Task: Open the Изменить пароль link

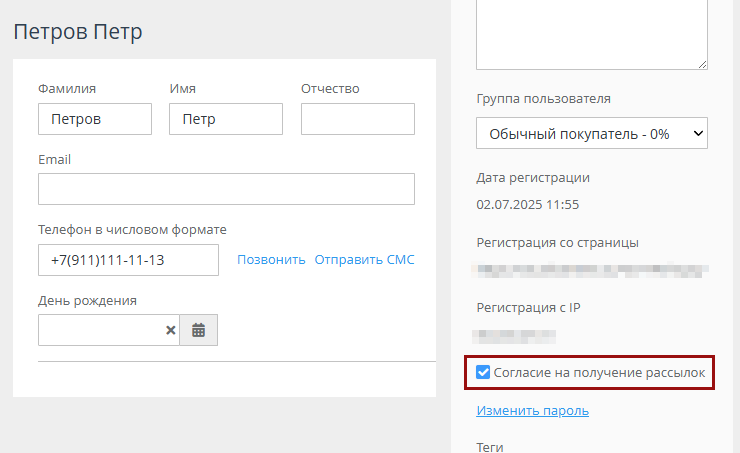Action: click(x=532, y=410)
